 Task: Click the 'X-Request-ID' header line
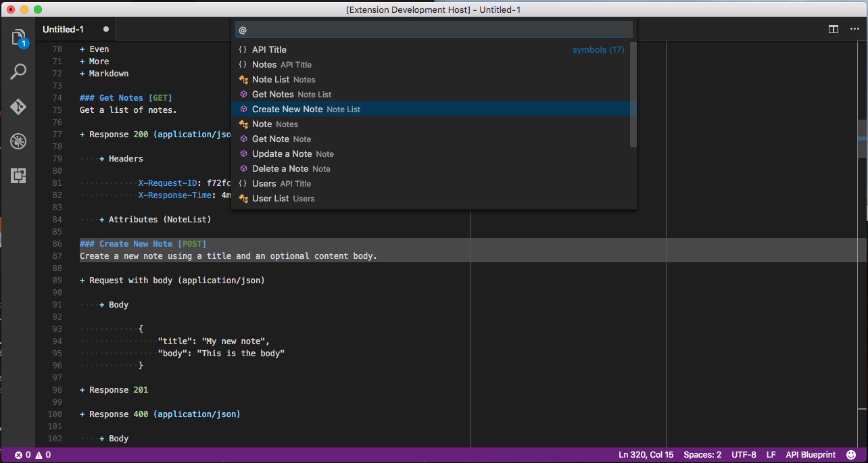[185, 183]
